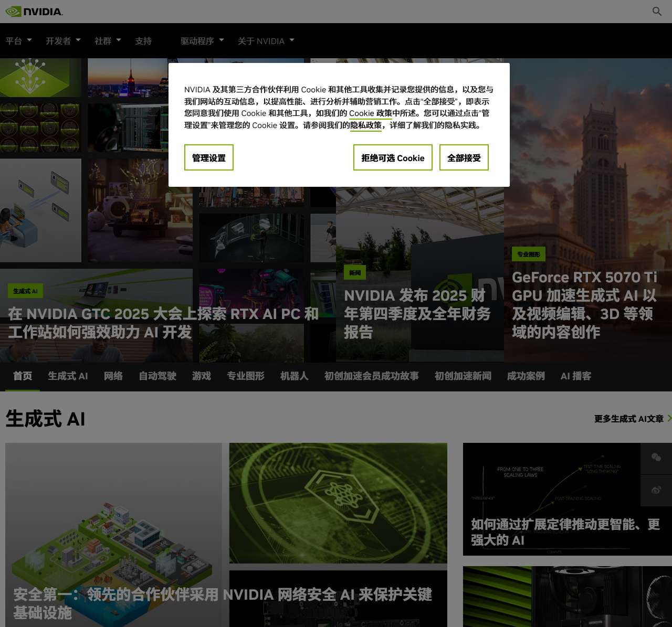This screenshot has height=627, width=672.
Task: Click the green hexagon chip thumbnail
Action: click(338, 503)
